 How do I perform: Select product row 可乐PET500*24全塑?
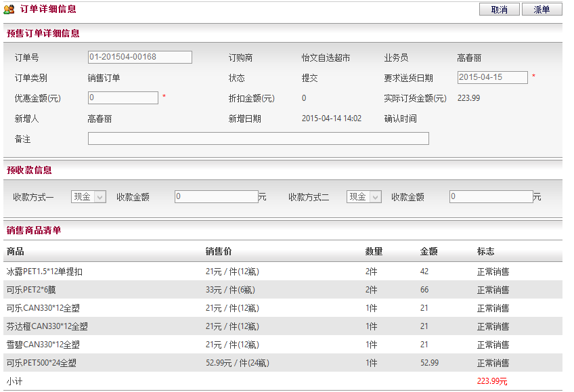coord(283,363)
